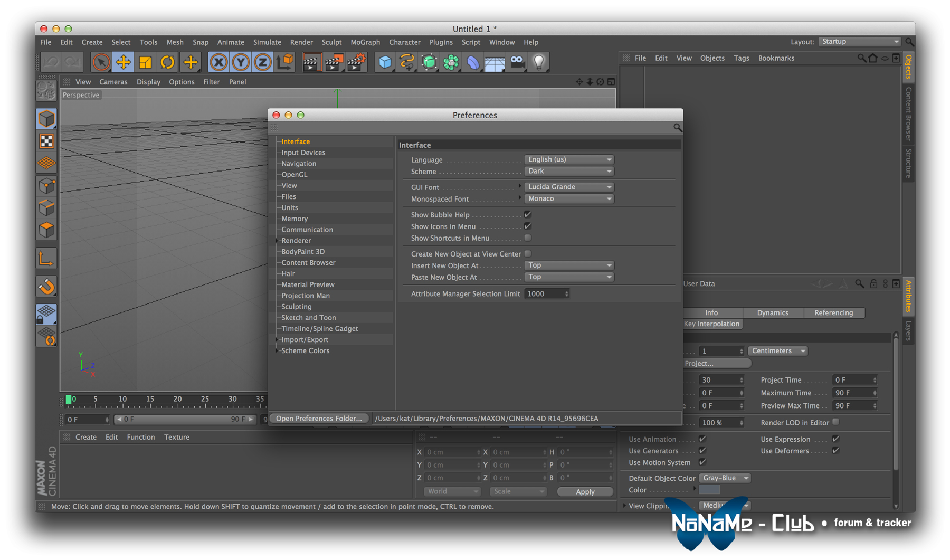Open Paste New Object At dropdown

tap(569, 277)
